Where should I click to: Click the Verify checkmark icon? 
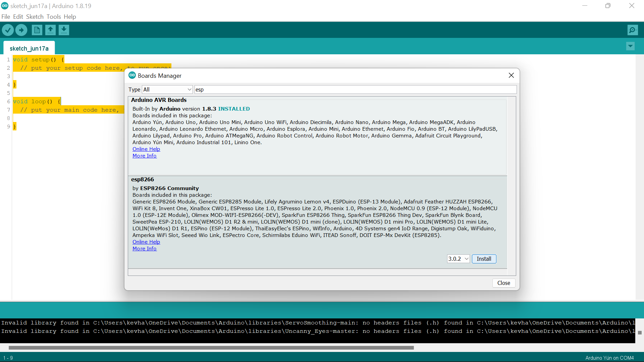click(8, 30)
